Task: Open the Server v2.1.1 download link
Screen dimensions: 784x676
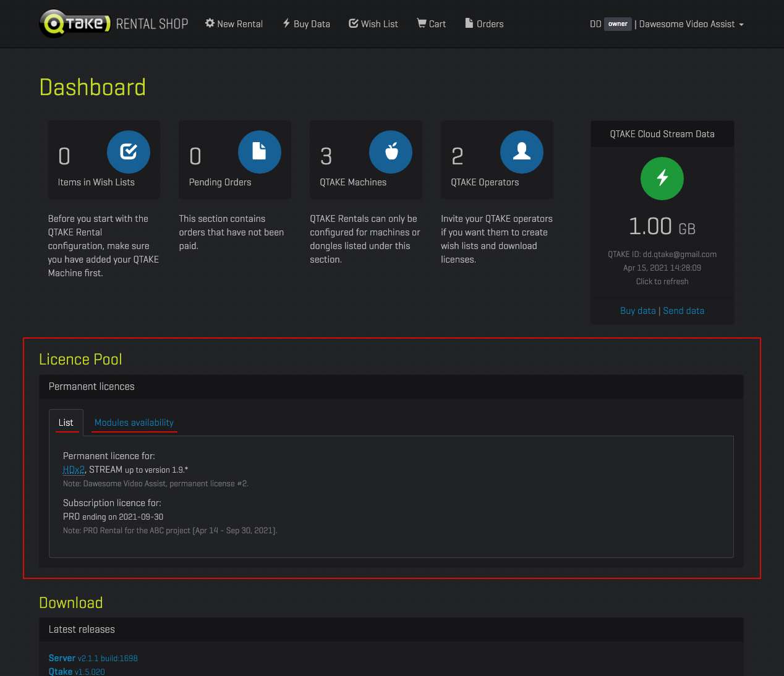Action: 93,658
